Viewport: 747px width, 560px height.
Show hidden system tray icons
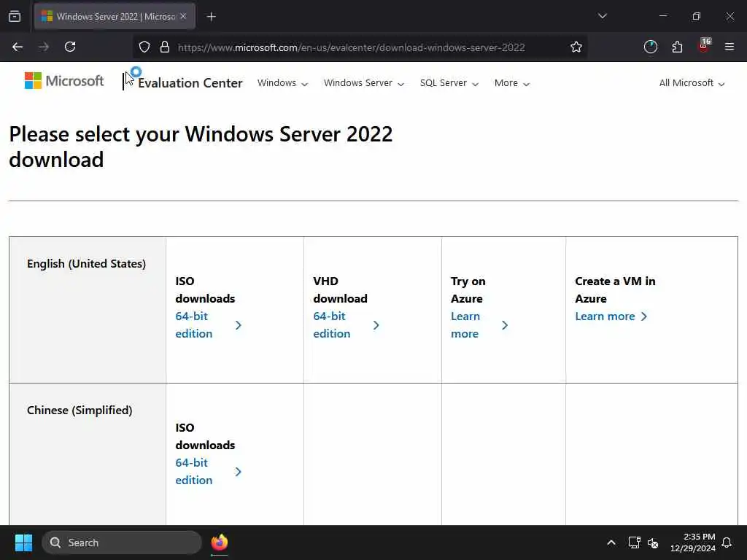(x=611, y=542)
